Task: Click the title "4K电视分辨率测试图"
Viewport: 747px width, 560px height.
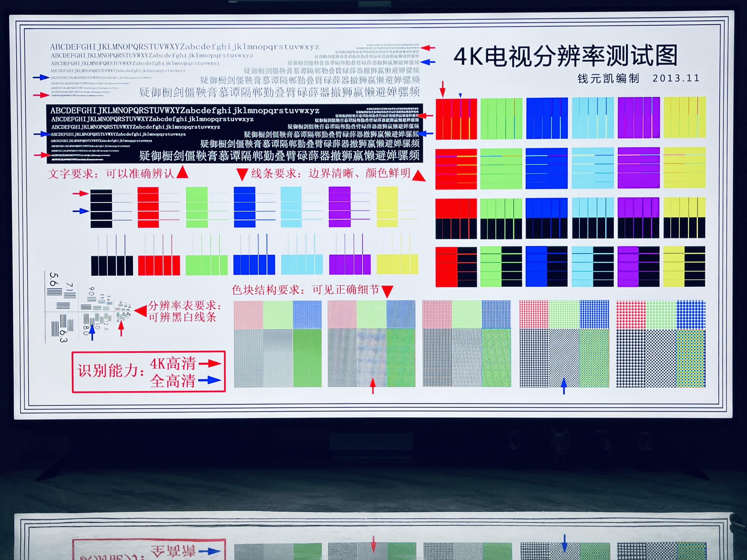Action: [566, 56]
